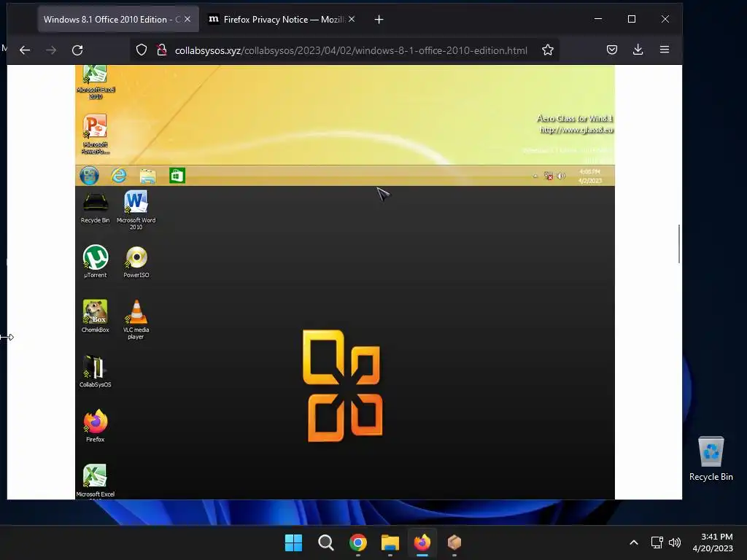This screenshot has height=560, width=747.
Task: Click the forward navigation arrow
Action: 51,50
